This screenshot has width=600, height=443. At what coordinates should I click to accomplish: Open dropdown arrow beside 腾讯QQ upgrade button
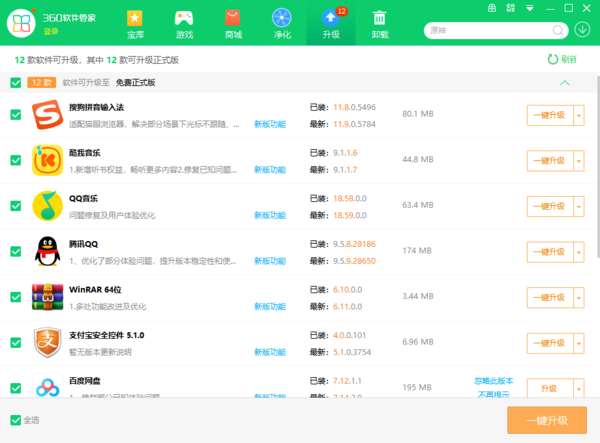point(578,252)
